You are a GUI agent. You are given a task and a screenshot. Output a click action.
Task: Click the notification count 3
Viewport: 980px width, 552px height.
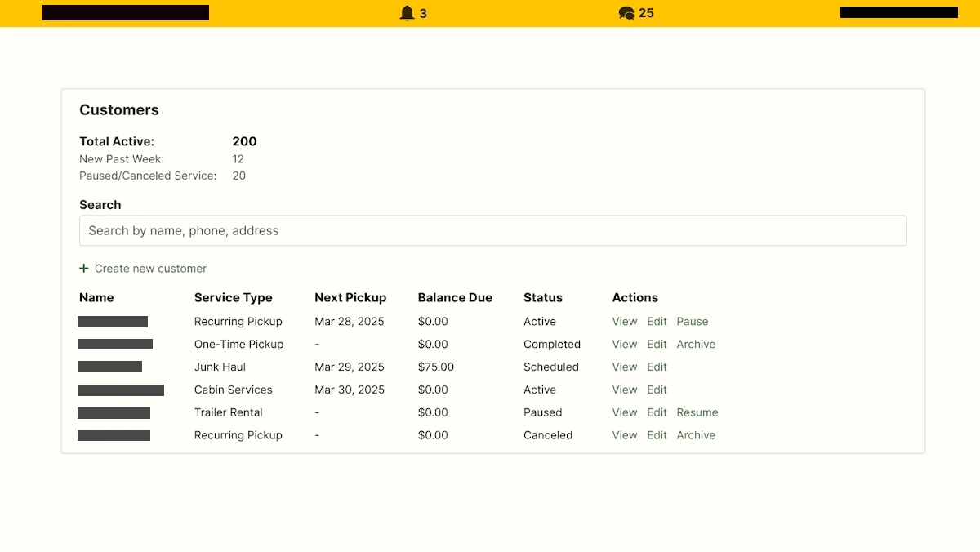[423, 13]
